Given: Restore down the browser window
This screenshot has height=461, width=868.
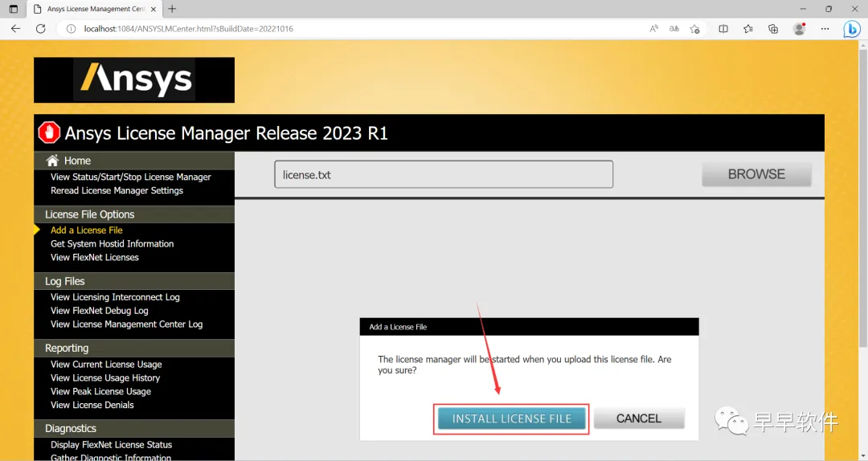Looking at the screenshot, I should point(829,9).
